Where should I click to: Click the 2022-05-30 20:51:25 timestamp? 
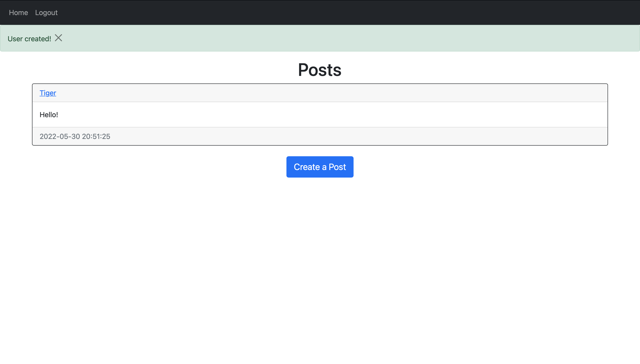[x=75, y=136]
